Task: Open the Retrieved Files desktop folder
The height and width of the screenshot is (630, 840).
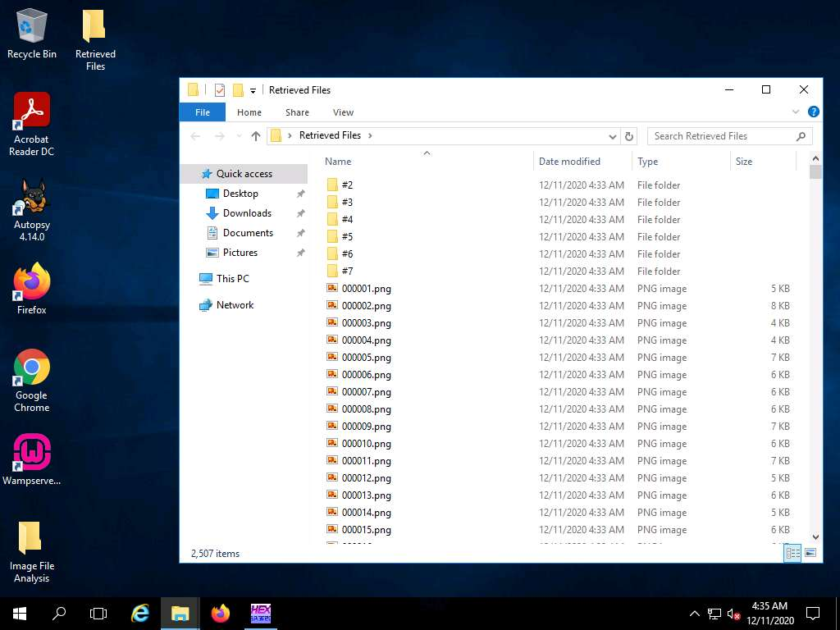Action: tap(95, 40)
